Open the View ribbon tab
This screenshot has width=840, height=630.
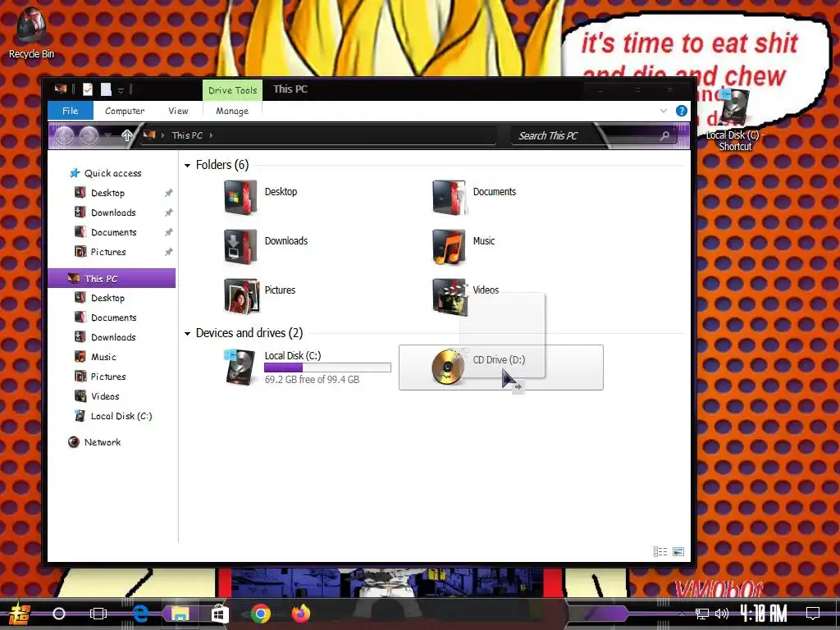tap(178, 111)
